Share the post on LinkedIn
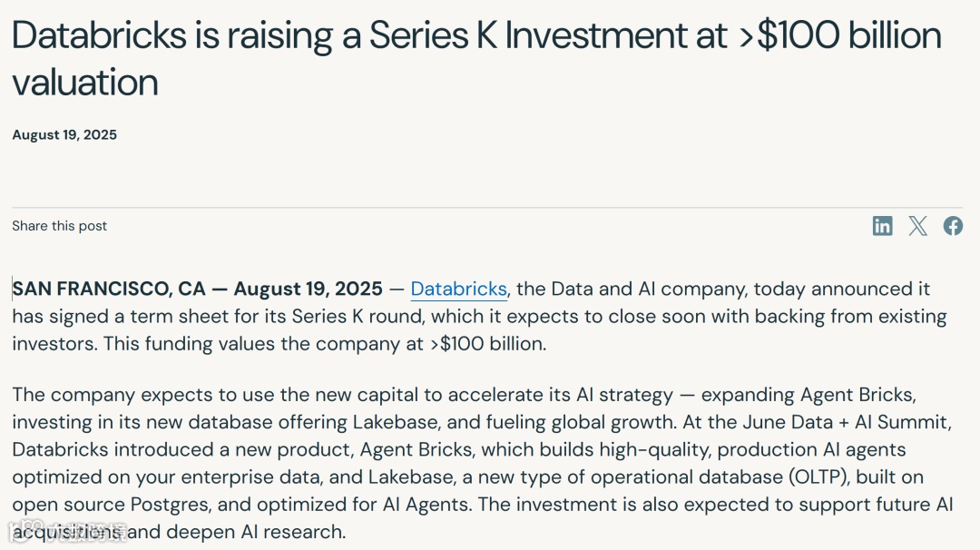 882,226
